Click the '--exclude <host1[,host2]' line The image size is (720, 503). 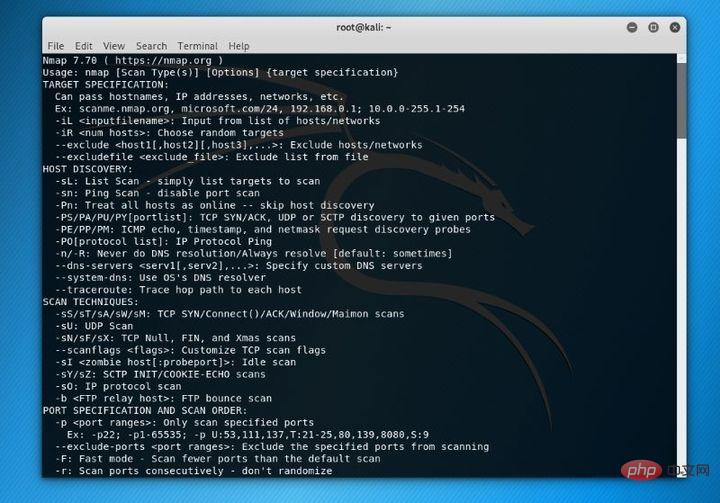pos(239,145)
